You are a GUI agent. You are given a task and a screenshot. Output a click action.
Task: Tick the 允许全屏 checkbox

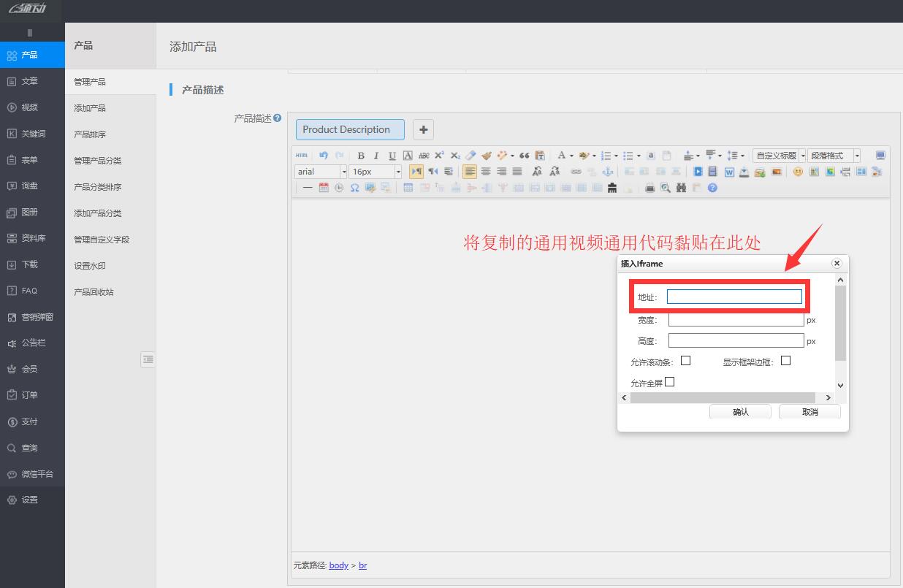click(x=669, y=381)
